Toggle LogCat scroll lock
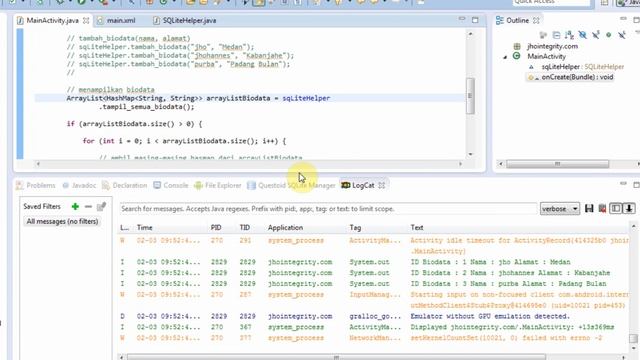 629,209
